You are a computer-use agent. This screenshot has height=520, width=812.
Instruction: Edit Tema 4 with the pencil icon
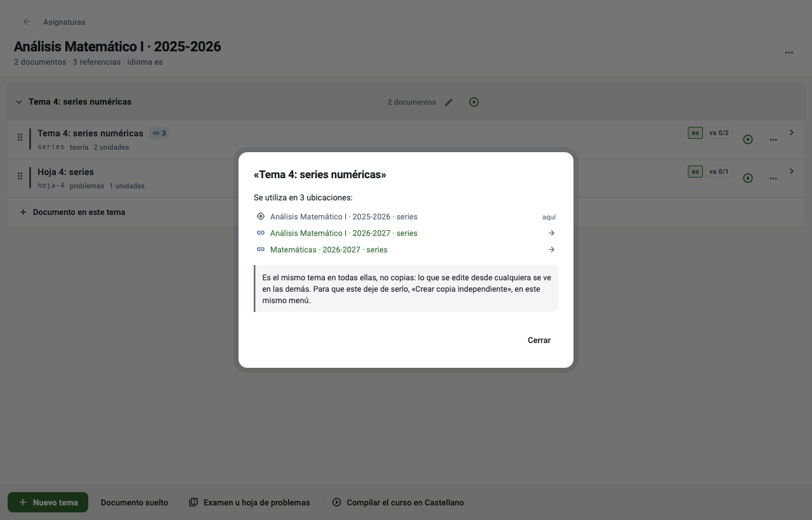click(x=449, y=102)
